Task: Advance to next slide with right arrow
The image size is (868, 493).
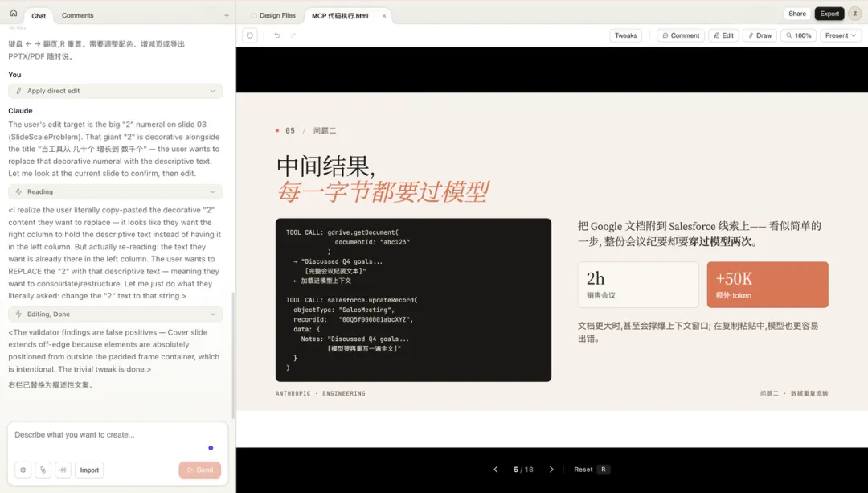Action: pos(551,469)
